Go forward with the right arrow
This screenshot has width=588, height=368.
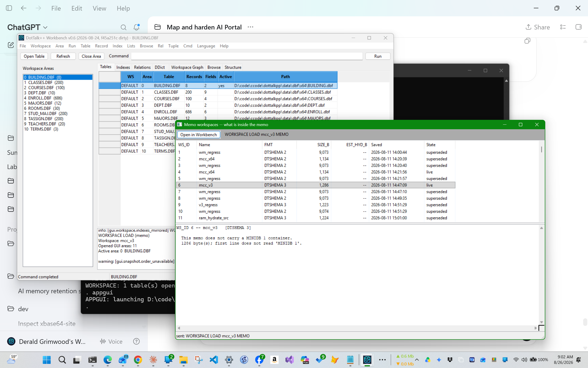coord(38,8)
